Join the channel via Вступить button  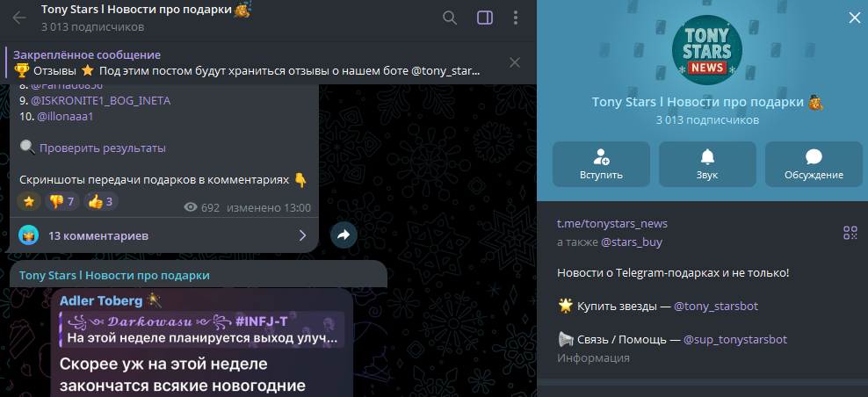tap(601, 164)
